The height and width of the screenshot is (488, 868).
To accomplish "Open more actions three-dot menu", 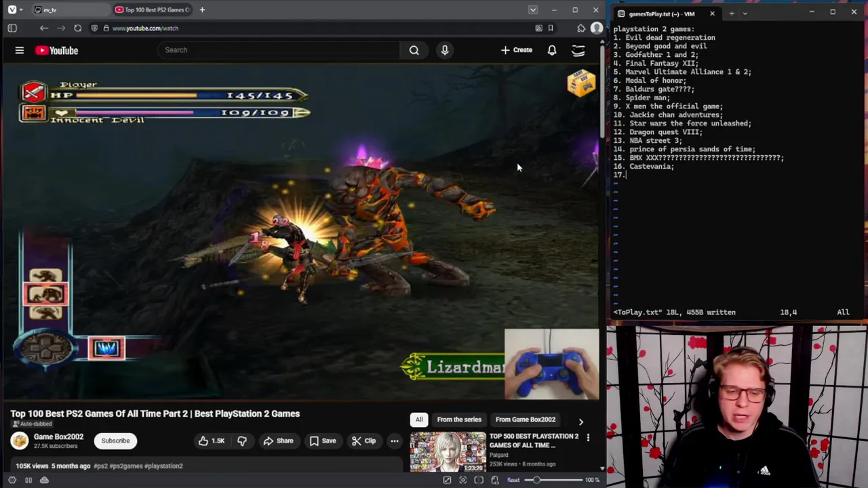I will (x=395, y=441).
